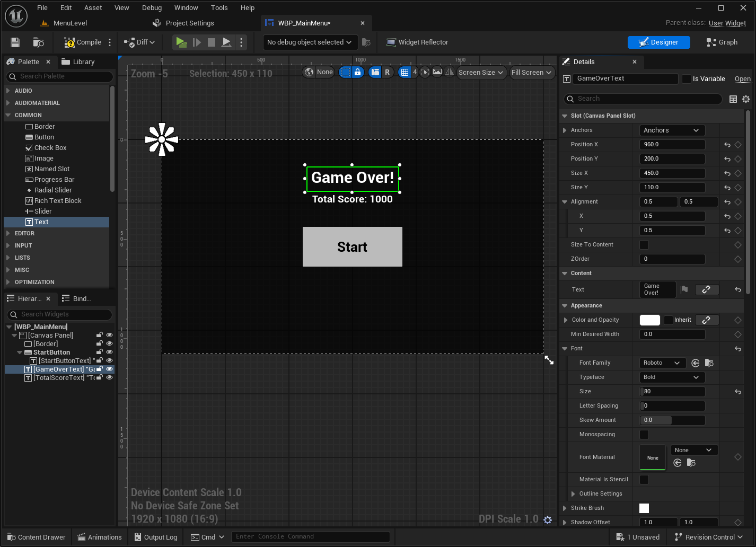Expand the INPUT palette category
Image resolution: width=756 pixels, height=547 pixels.
tap(8, 245)
